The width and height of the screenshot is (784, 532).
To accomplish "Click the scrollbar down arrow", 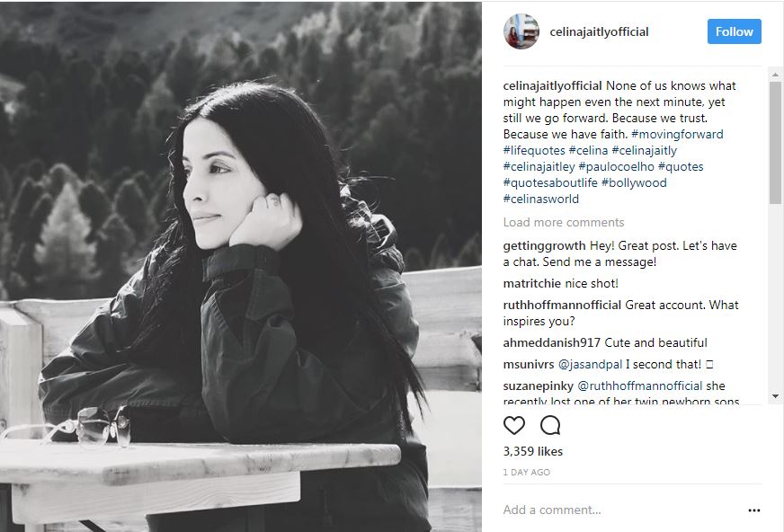I will coord(775,396).
